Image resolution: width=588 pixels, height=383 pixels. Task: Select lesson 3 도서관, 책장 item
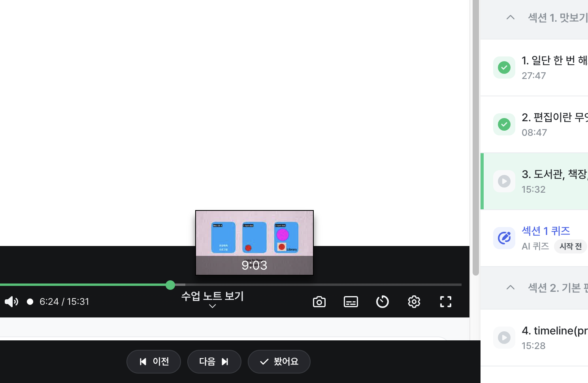(534, 181)
